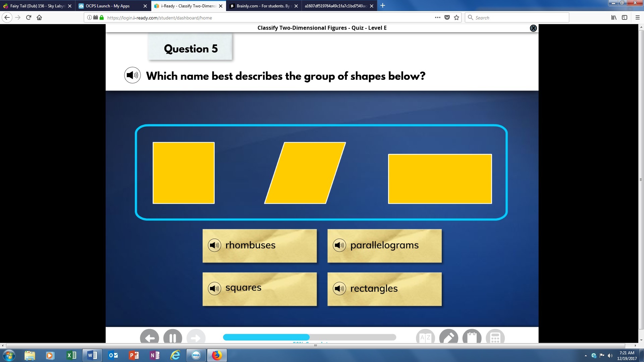Play audio for squares answer
644x362 pixels.
[x=214, y=288]
